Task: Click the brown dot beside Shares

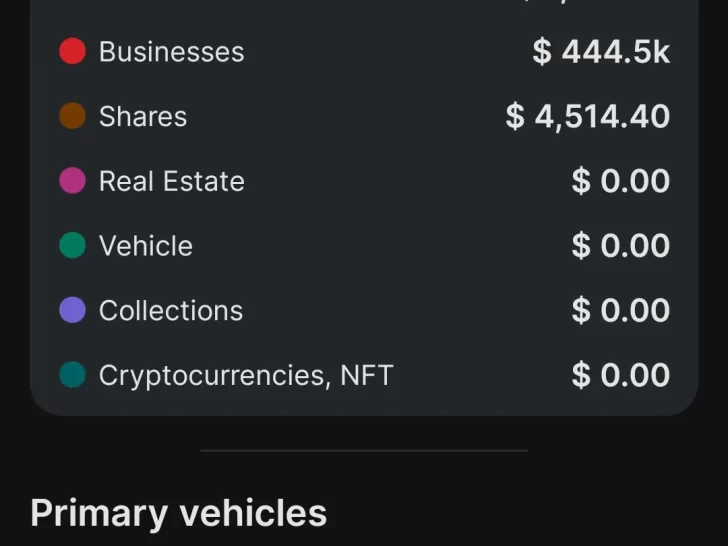Action: pyautogui.click(x=72, y=116)
